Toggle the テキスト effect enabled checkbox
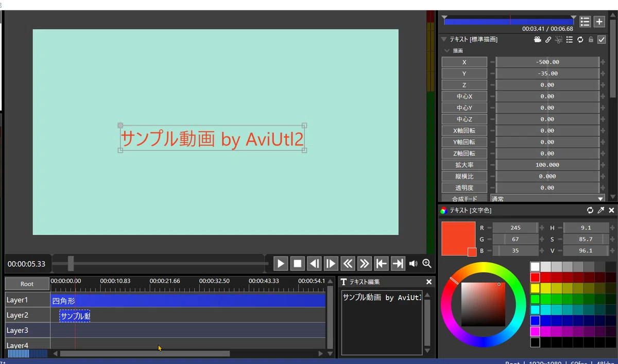The width and height of the screenshot is (618, 364). pyautogui.click(x=601, y=40)
